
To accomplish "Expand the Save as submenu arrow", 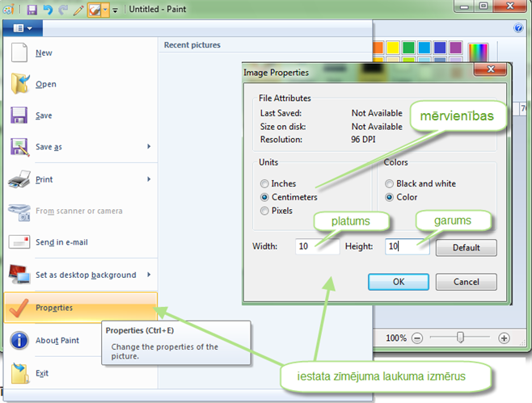I will click(149, 147).
